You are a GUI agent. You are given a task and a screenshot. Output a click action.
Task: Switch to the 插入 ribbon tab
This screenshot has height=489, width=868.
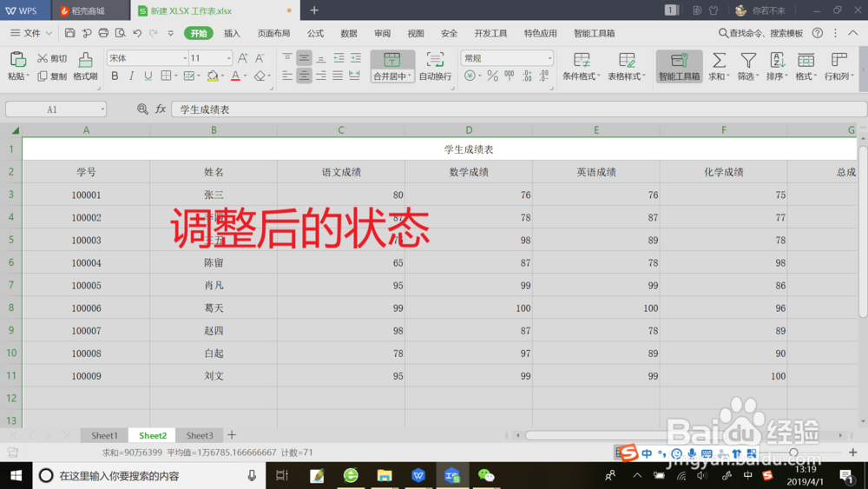click(x=232, y=33)
